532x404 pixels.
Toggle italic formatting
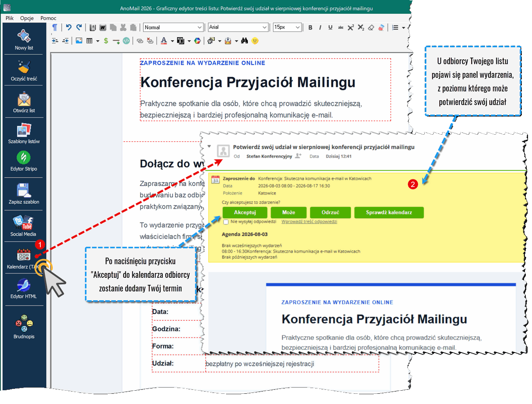tap(321, 27)
